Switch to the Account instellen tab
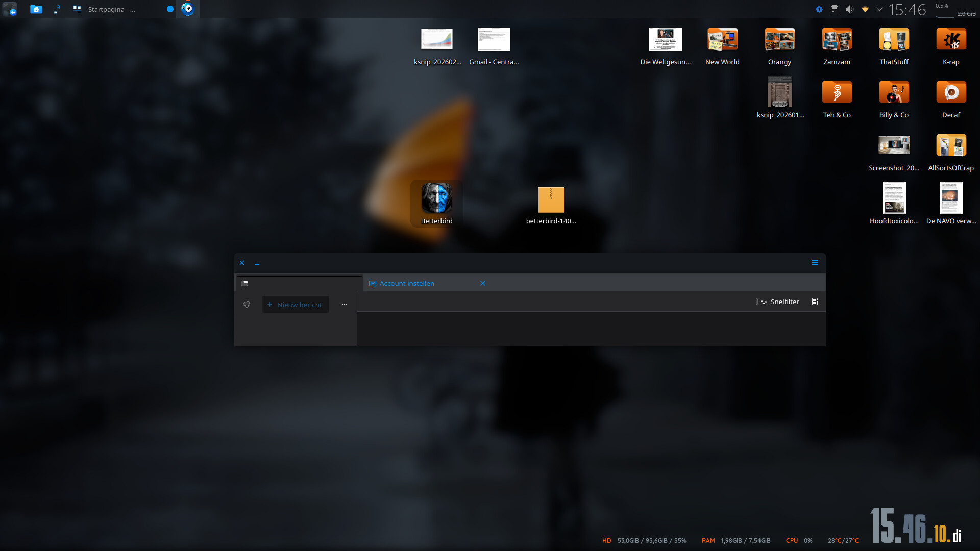 point(407,283)
